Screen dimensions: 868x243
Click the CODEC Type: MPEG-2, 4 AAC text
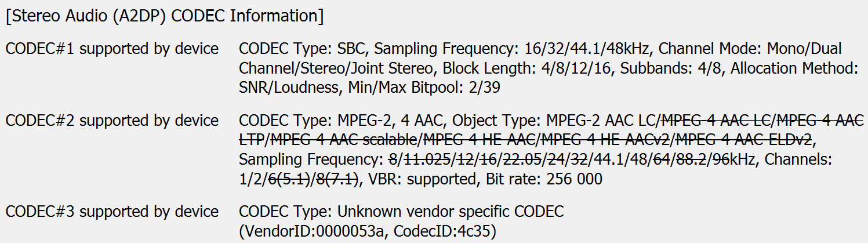click(341, 121)
